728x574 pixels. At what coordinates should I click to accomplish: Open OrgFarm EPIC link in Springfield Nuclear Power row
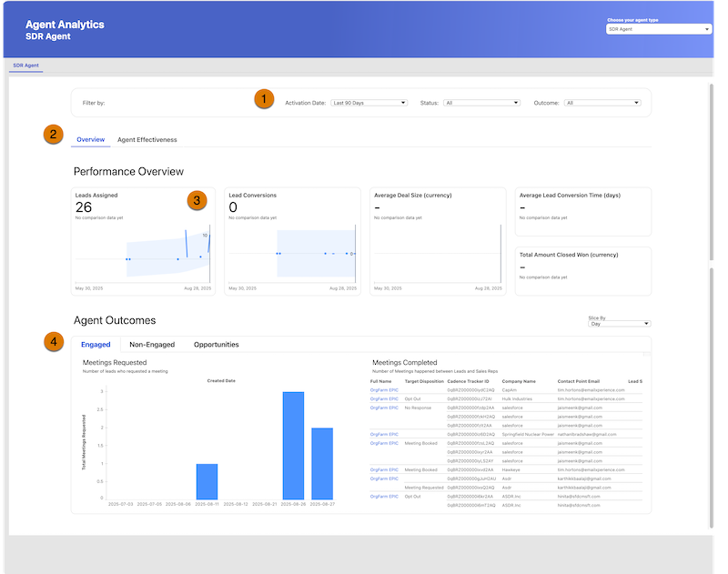[384, 434]
